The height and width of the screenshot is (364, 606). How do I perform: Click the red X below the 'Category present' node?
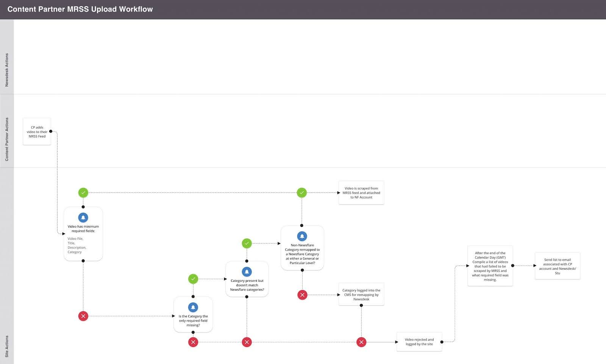click(x=247, y=342)
